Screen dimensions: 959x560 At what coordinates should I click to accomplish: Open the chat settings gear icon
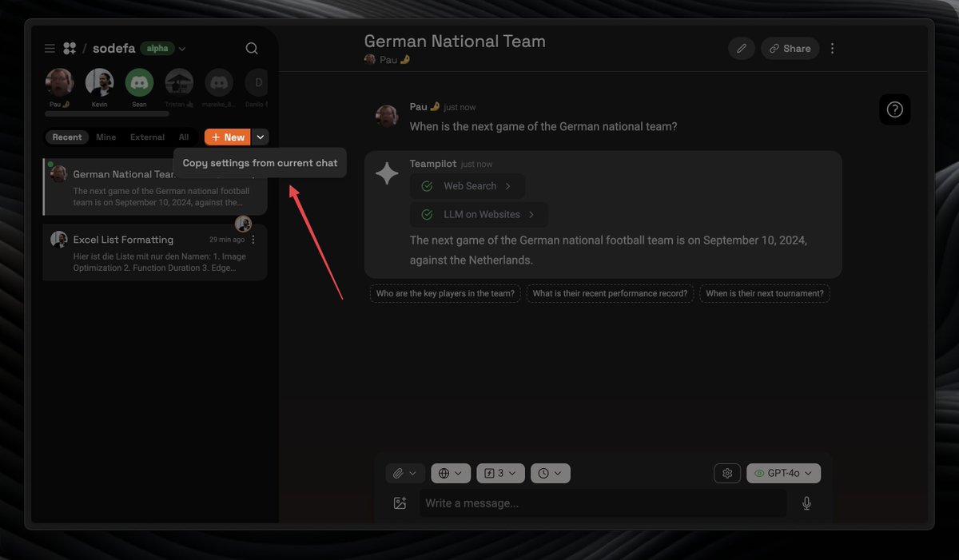[727, 473]
